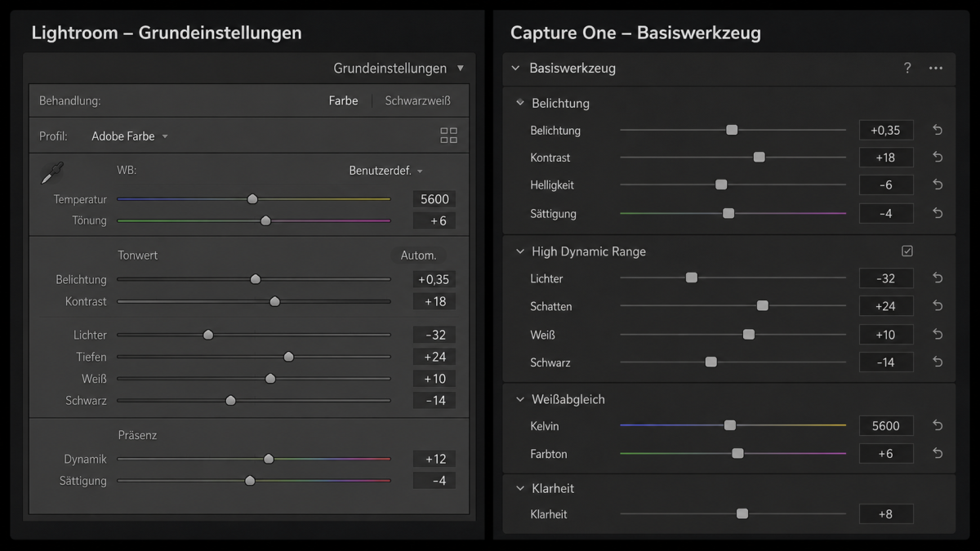The height and width of the screenshot is (551, 980).
Task: Click the Capture One Schwarz slider handle
Action: click(711, 362)
